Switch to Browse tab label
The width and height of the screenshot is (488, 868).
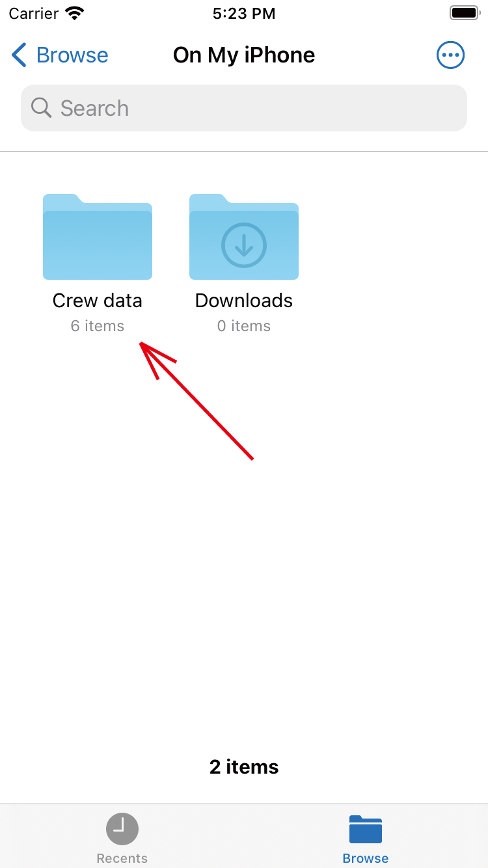click(x=366, y=858)
